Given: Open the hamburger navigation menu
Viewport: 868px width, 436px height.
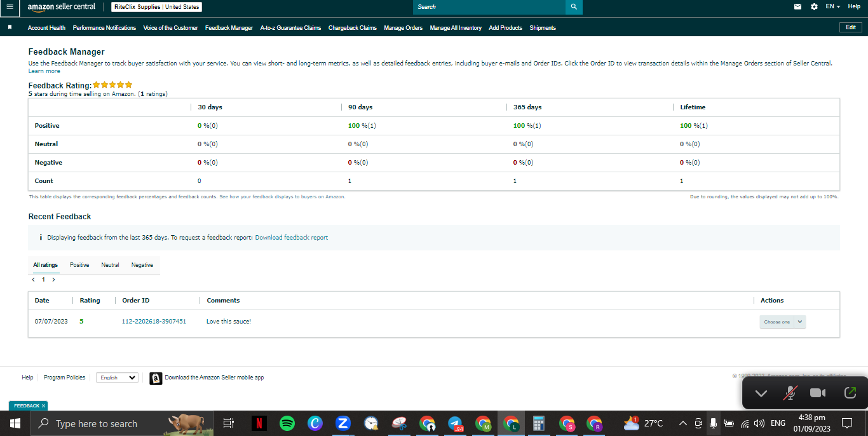Looking at the screenshot, I should (x=10, y=7).
